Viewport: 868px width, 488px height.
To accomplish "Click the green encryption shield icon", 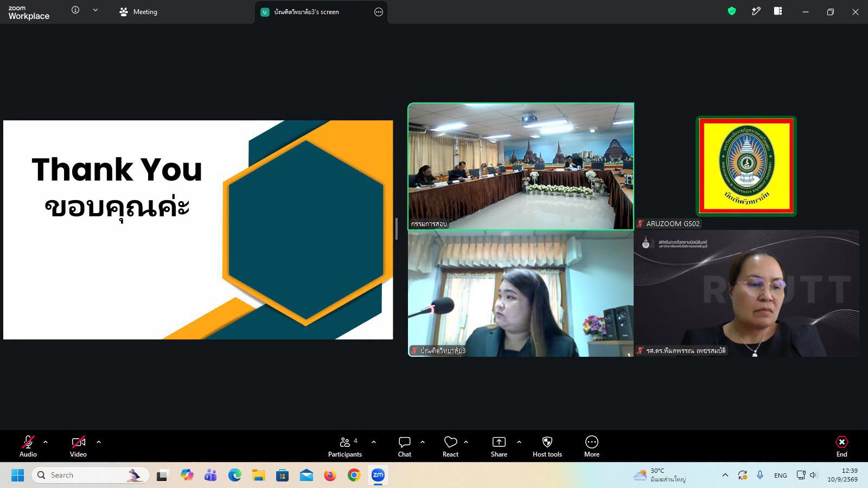I will (732, 11).
